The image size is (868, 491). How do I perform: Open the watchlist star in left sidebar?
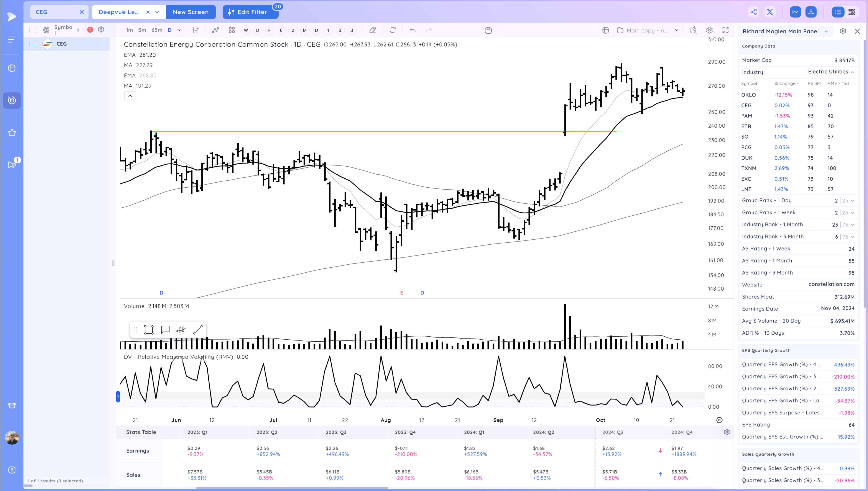tap(12, 133)
